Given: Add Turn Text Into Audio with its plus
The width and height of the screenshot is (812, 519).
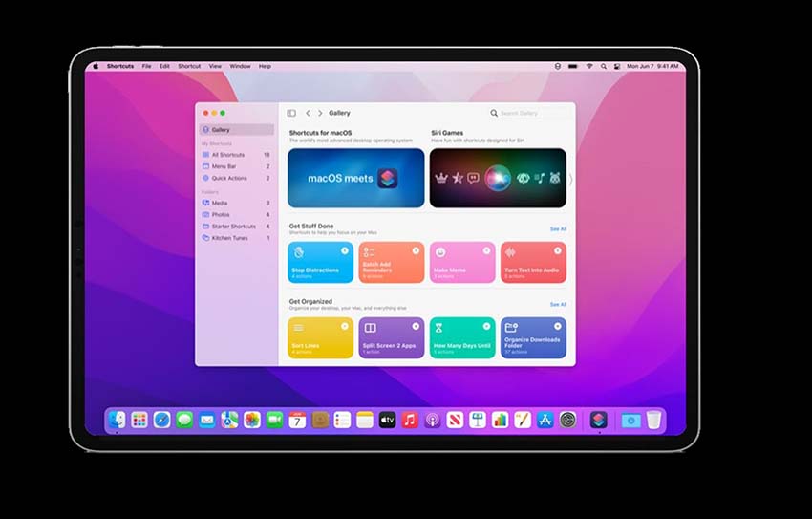Looking at the screenshot, I should point(557,250).
